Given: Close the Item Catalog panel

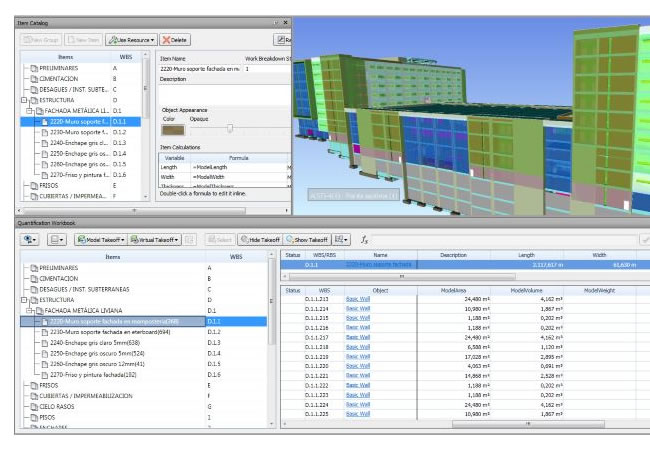Looking at the screenshot, I should point(285,21).
